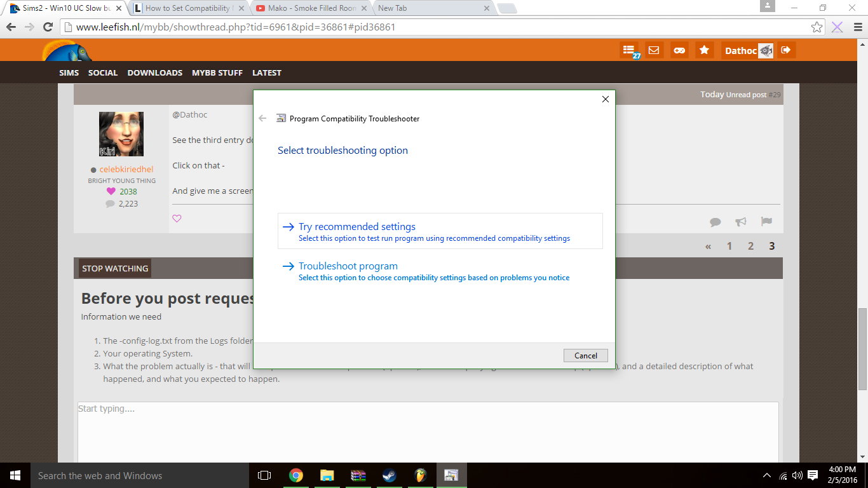The image size is (868, 488).
Task: Report the post with the flag icon
Action: 766,222
